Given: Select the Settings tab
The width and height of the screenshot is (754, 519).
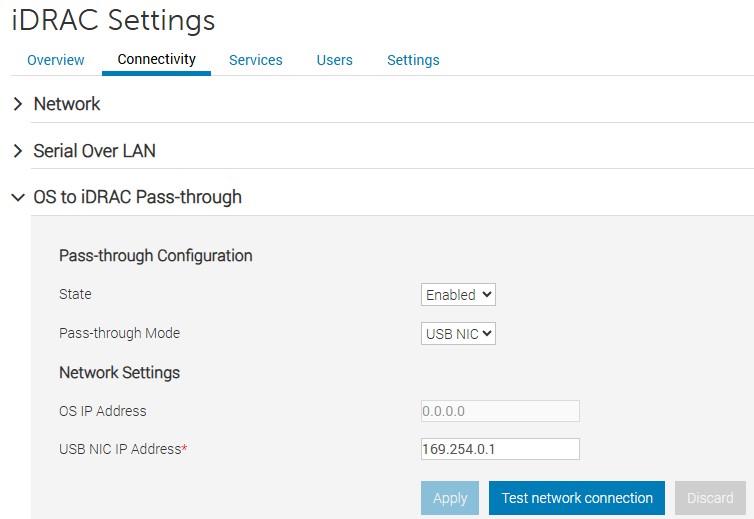Looking at the screenshot, I should 413,60.
